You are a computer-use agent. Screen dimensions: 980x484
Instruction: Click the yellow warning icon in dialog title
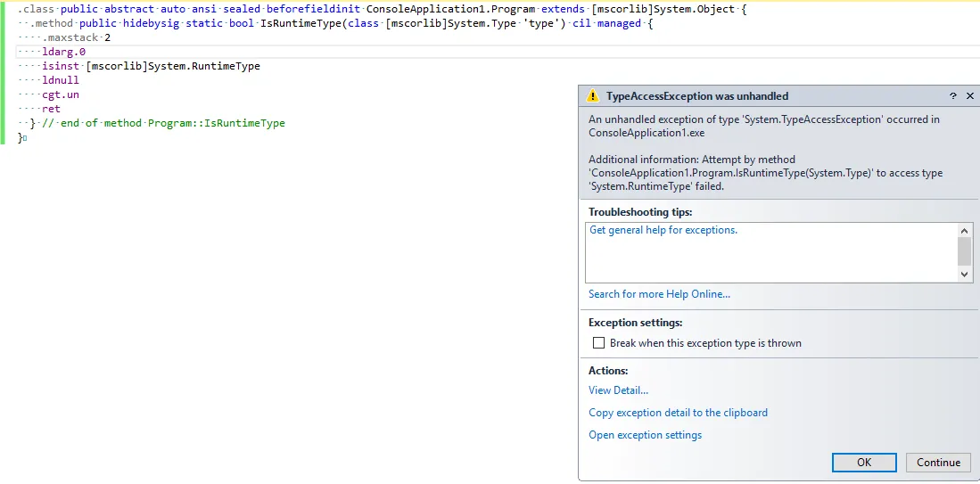593,96
